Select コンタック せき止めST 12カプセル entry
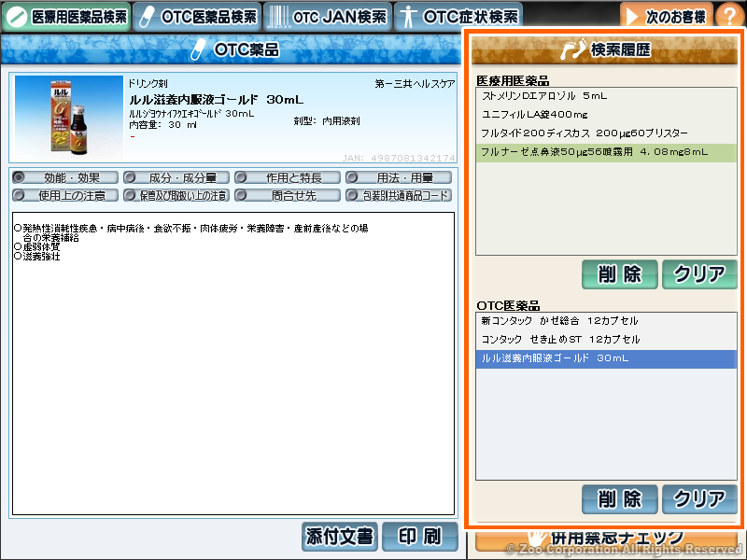This screenshot has height=560, width=747. 606,340
